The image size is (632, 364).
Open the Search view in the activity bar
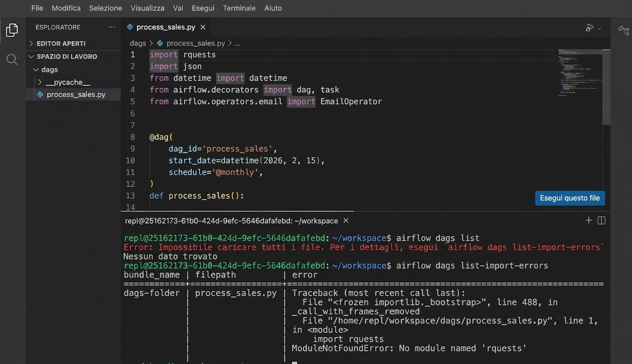(x=12, y=59)
